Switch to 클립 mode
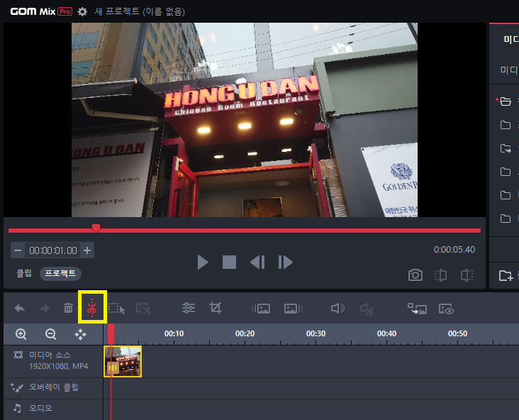The image size is (519, 420). 24,273
